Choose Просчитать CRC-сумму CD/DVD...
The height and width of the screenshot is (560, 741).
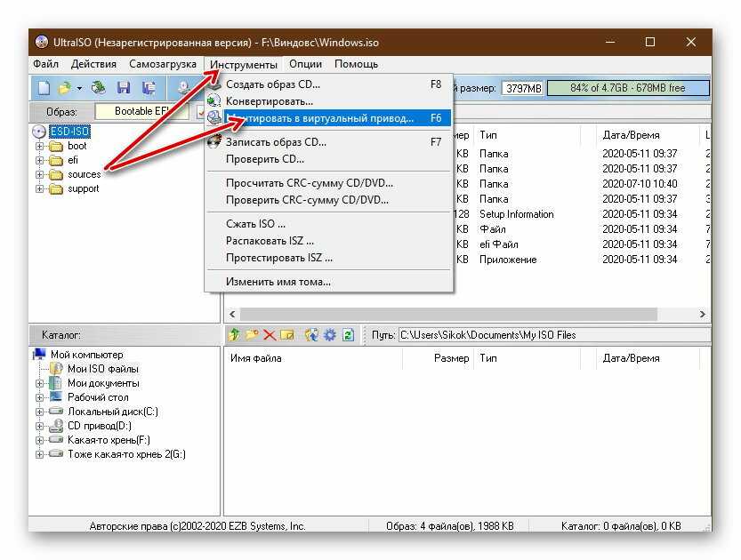329,183
